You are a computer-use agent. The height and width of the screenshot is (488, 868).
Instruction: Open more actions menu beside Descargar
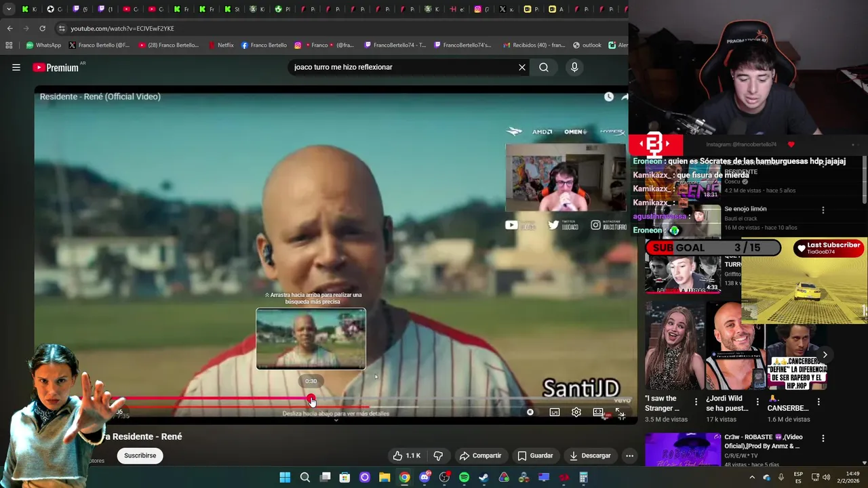(x=629, y=455)
